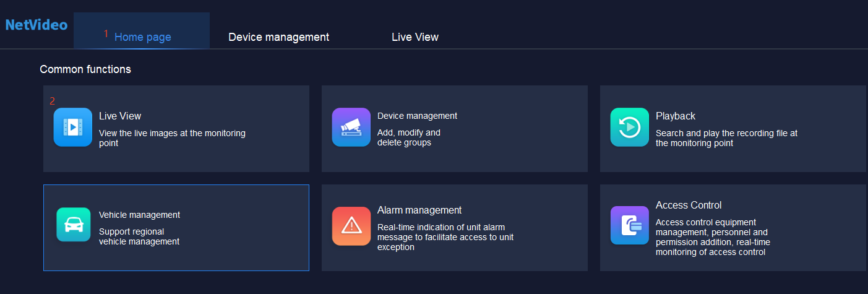Click the Device management camera icon

(x=351, y=128)
